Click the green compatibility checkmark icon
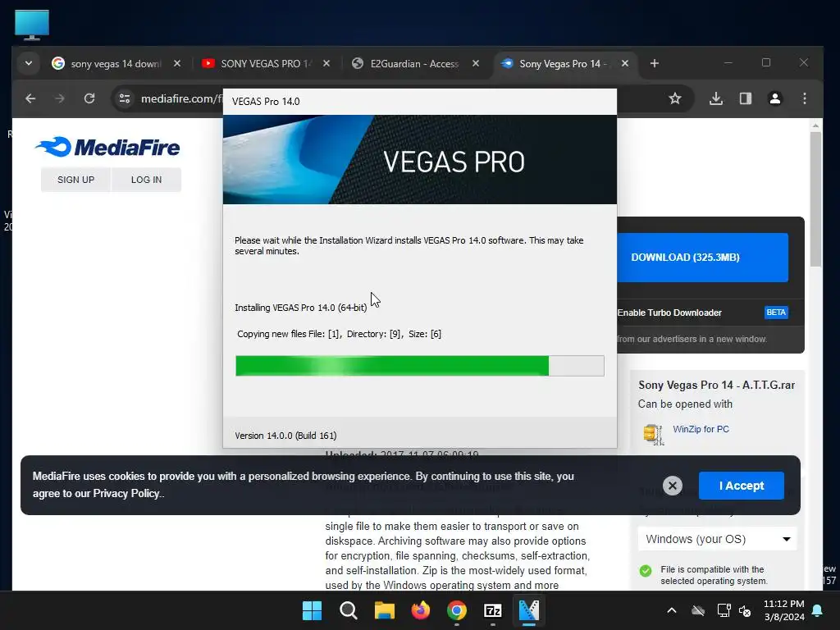This screenshot has width=840, height=630. (x=646, y=571)
